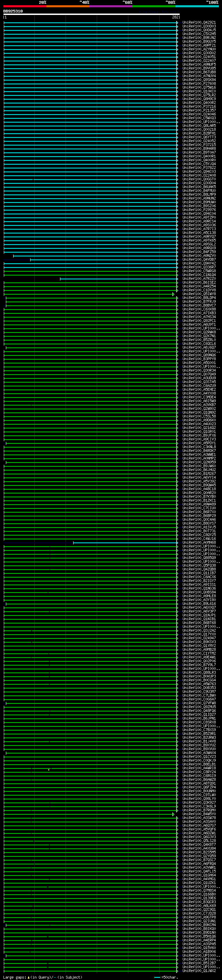The height and width of the screenshot is (980, 222).
Task: Click the red 20% identity color band
Action: click(x=25, y=6)
